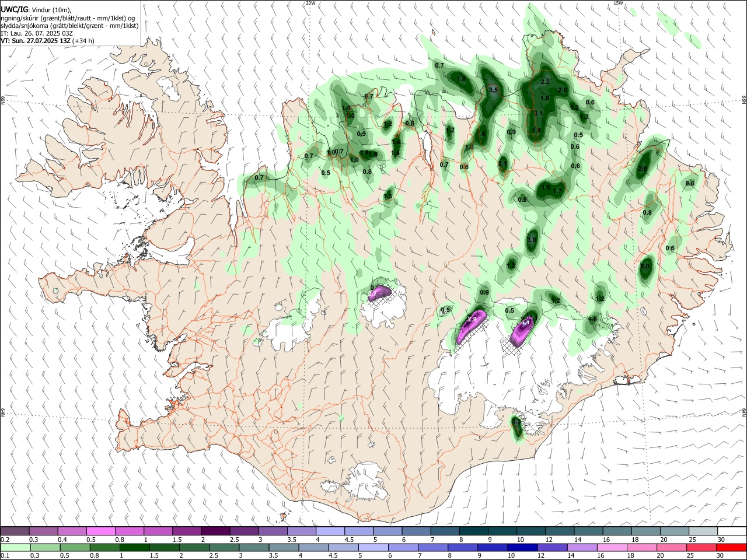Image resolution: width=747 pixels, height=560 pixels.
Task: Select the darkest purple snow swatch labeled 2
Action: pos(215,531)
